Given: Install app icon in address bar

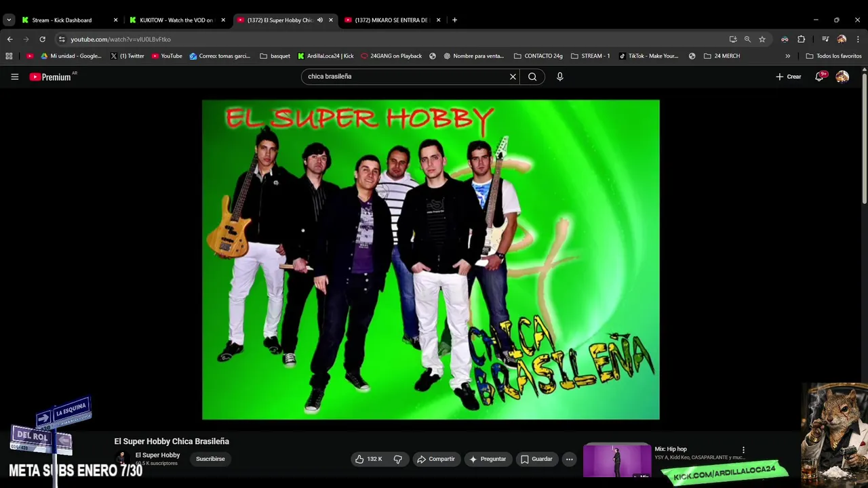Looking at the screenshot, I should coord(733,39).
